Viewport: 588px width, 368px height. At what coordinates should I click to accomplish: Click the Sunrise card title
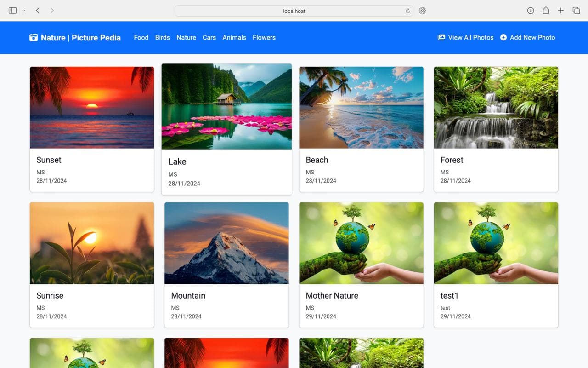pos(50,296)
